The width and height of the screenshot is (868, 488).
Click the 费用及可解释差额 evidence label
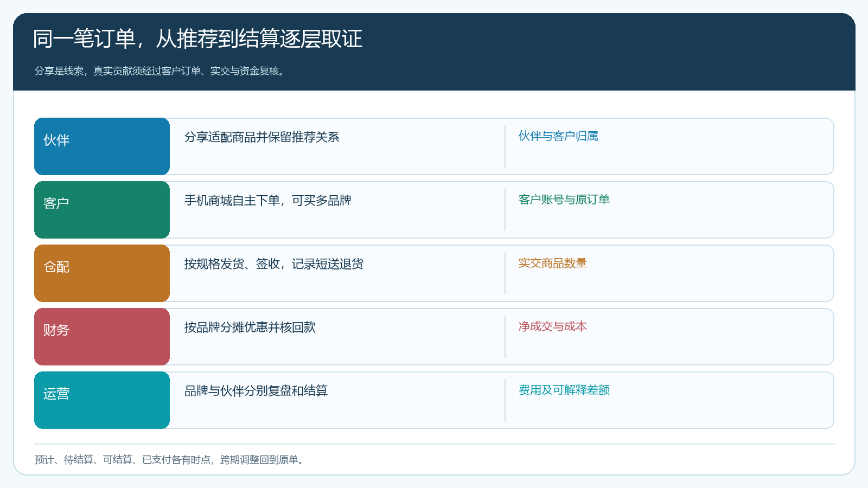coord(564,390)
